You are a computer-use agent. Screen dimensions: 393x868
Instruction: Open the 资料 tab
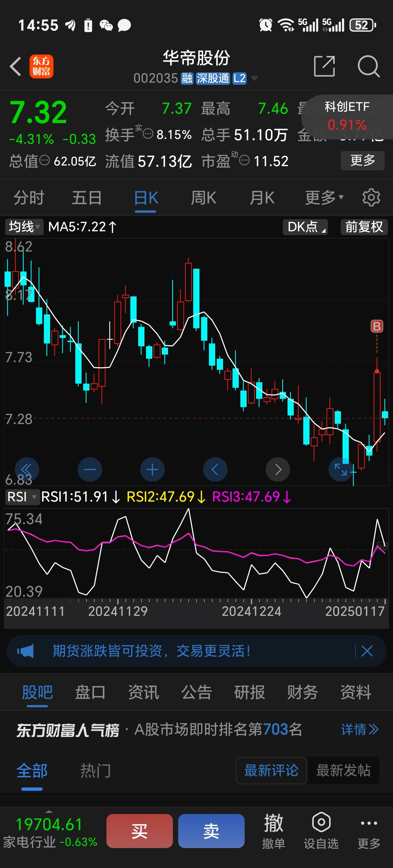pos(356,693)
